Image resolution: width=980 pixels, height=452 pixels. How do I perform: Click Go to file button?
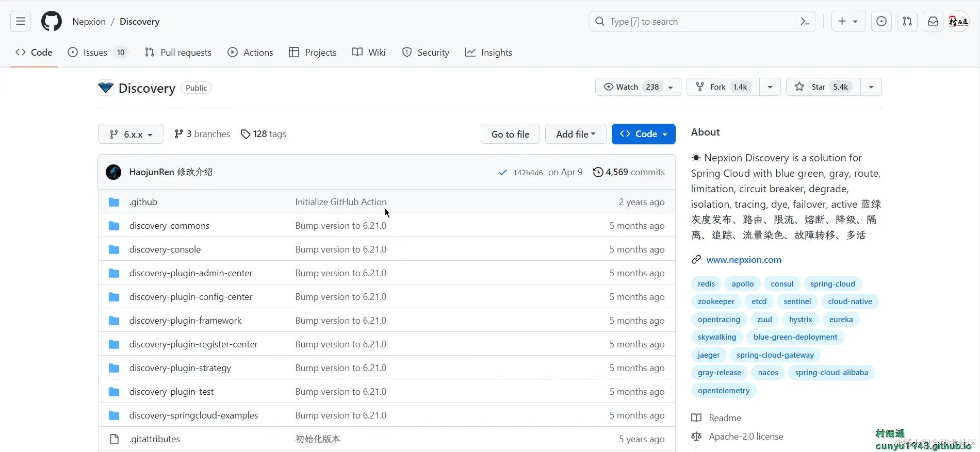[x=510, y=134]
